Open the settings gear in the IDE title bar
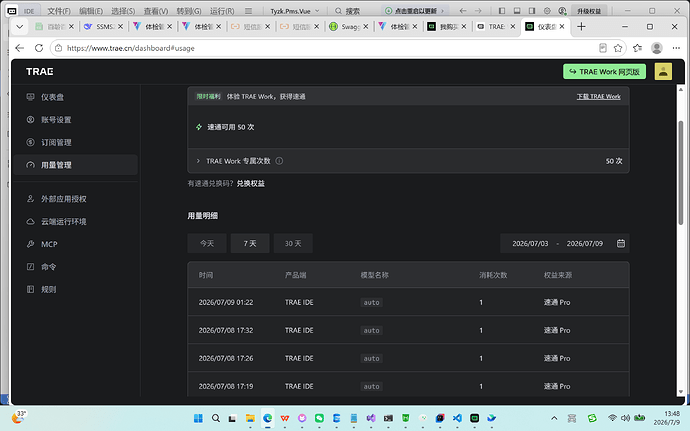The height and width of the screenshot is (431, 690). (547, 11)
